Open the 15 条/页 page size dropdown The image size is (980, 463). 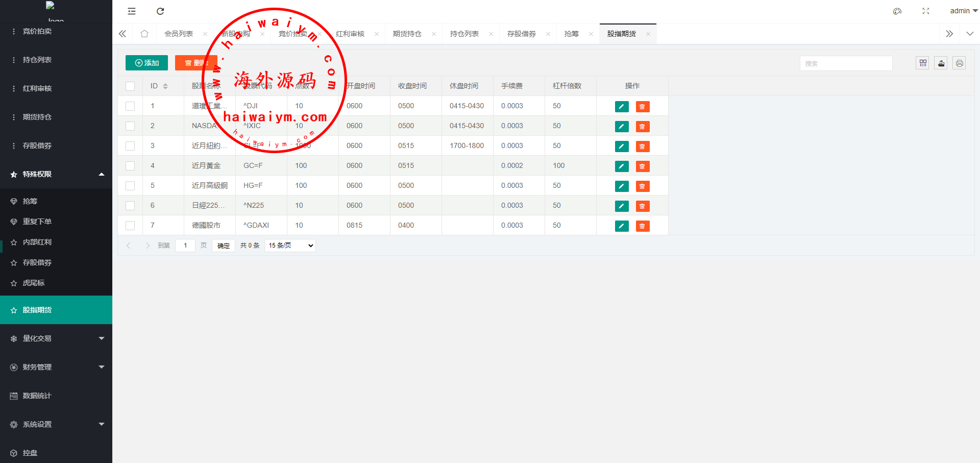(290, 246)
